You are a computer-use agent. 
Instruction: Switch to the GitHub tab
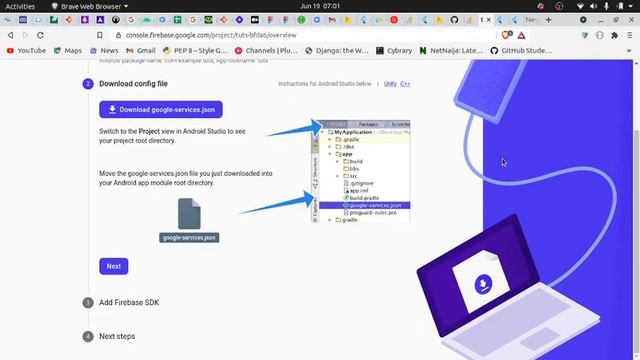coord(454,20)
